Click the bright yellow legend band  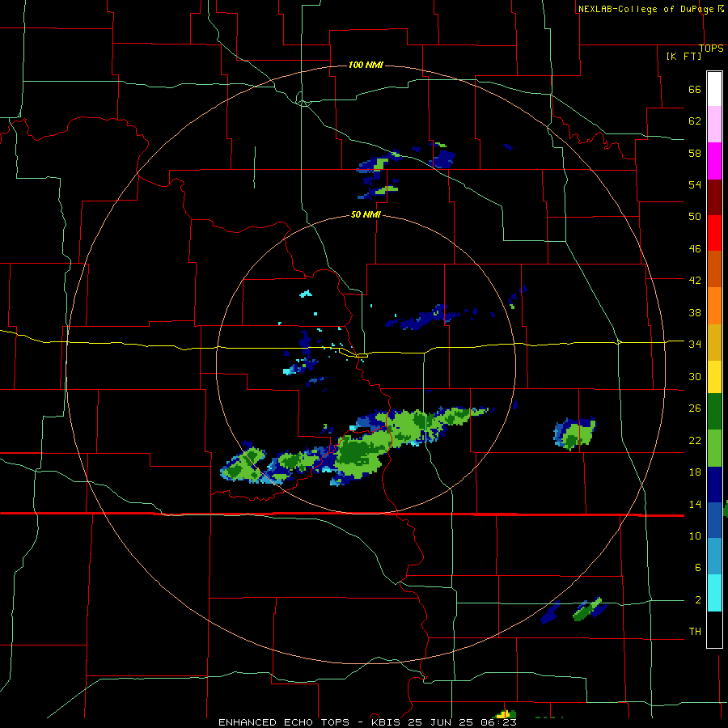coord(714,377)
